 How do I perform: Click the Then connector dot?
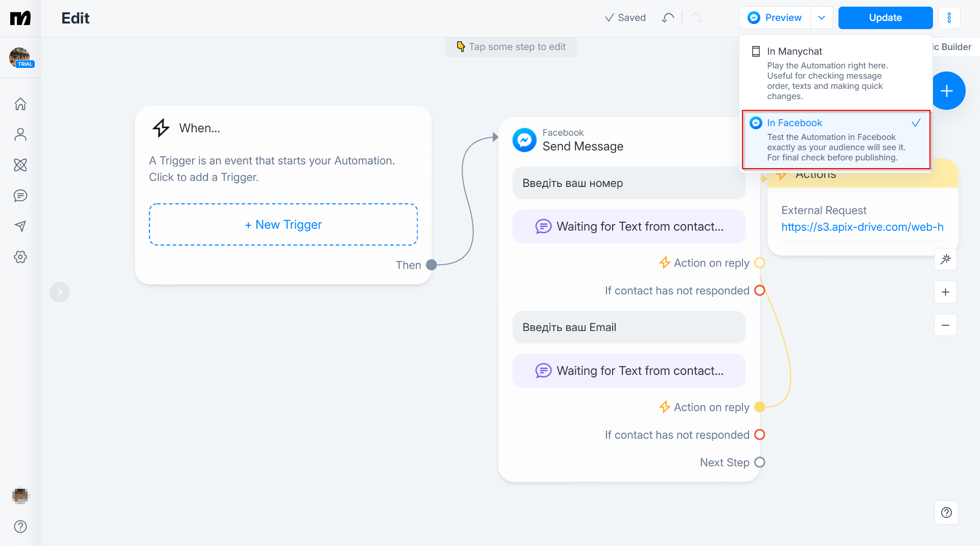pyautogui.click(x=431, y=265)
